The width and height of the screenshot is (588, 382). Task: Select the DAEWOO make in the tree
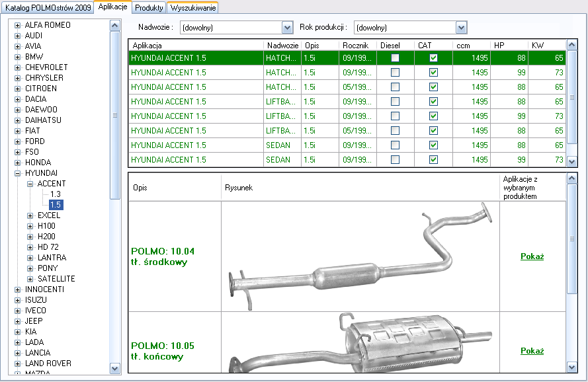(41, 110)
